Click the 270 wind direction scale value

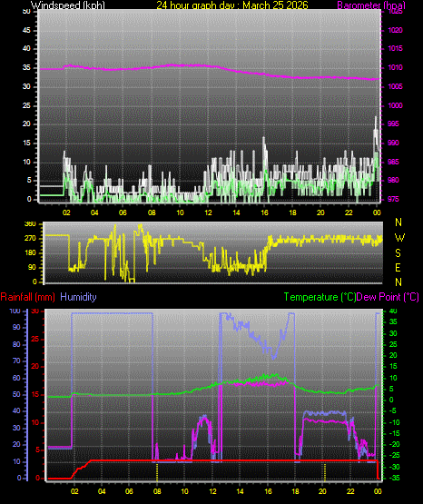click(30, 239)
